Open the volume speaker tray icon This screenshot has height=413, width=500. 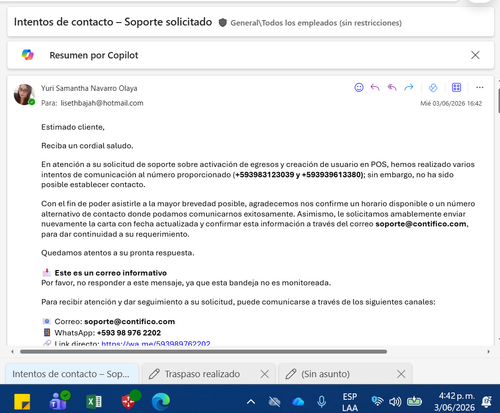(395, 402)
